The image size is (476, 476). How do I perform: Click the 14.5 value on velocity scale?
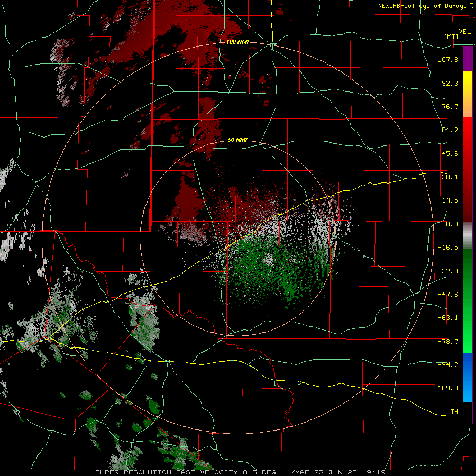450,200
